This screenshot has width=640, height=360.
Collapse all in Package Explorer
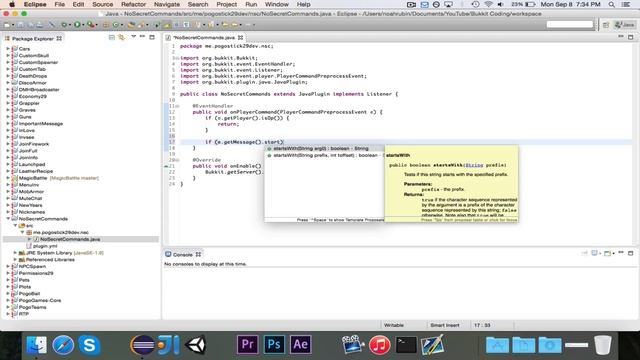pyautogui.click(x=111, y=38)
